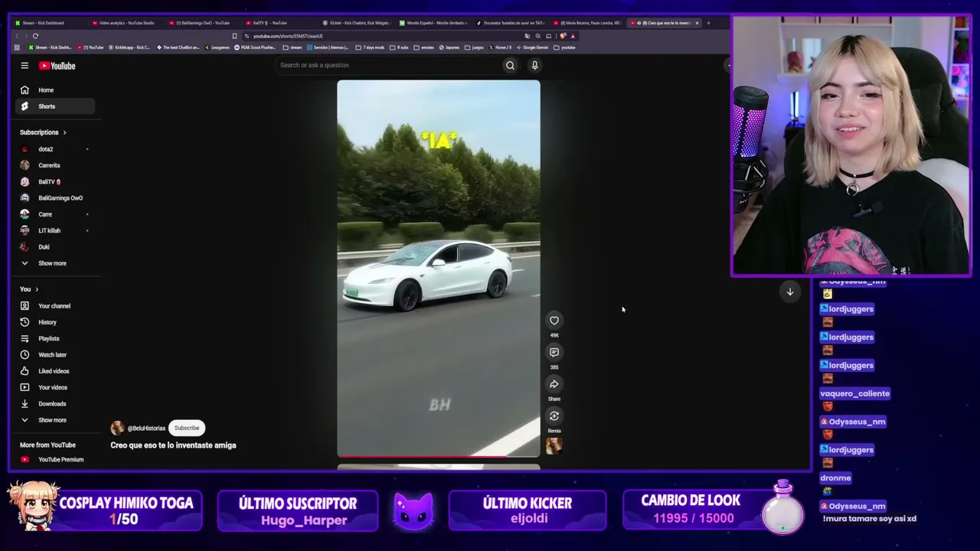Open the BaliGamings OwO channel

pyautogui.click(x=54, y=198)
